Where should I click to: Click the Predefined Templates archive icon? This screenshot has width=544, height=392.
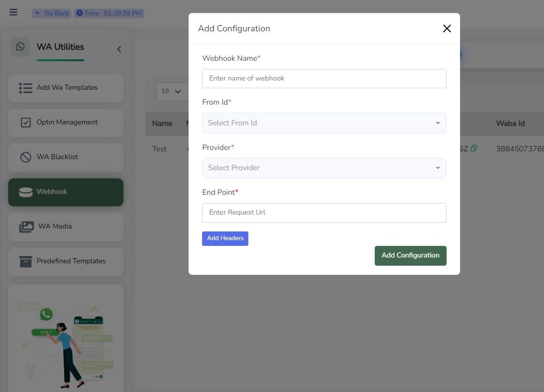26,261
